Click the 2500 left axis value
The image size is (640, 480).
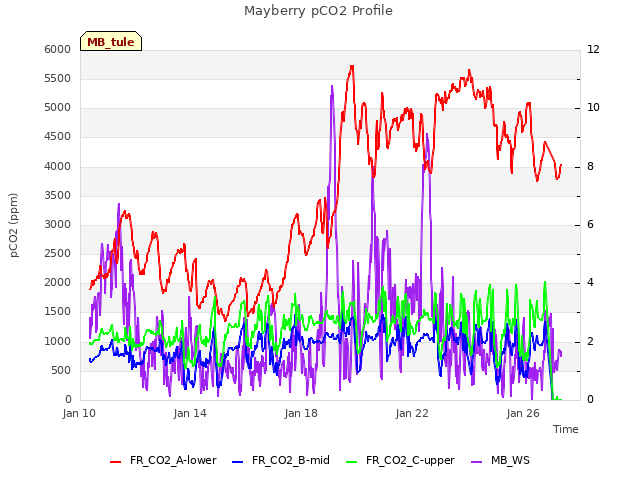tap(58, 253)
